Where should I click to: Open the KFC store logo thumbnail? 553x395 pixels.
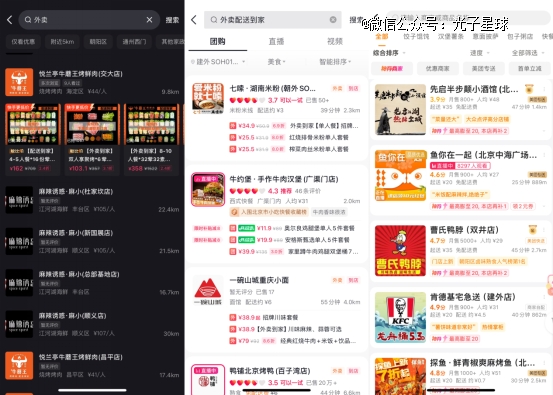point(400,317)
